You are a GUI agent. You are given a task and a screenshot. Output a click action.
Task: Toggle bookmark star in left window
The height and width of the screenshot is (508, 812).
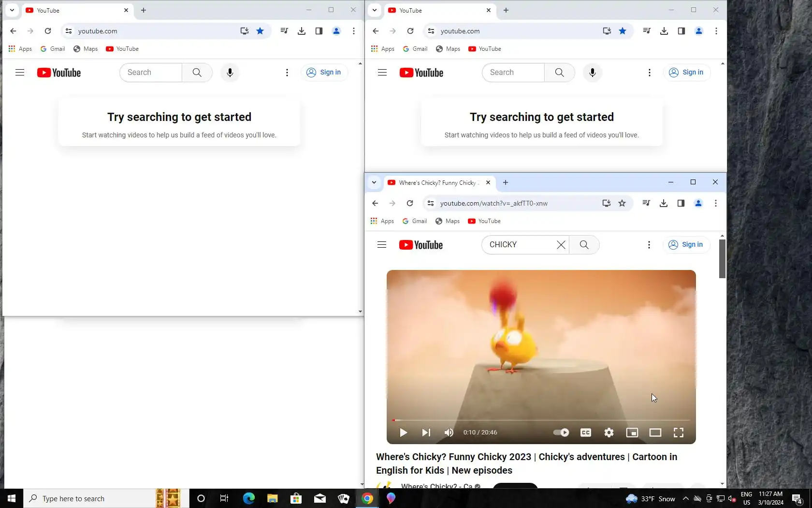260,31
